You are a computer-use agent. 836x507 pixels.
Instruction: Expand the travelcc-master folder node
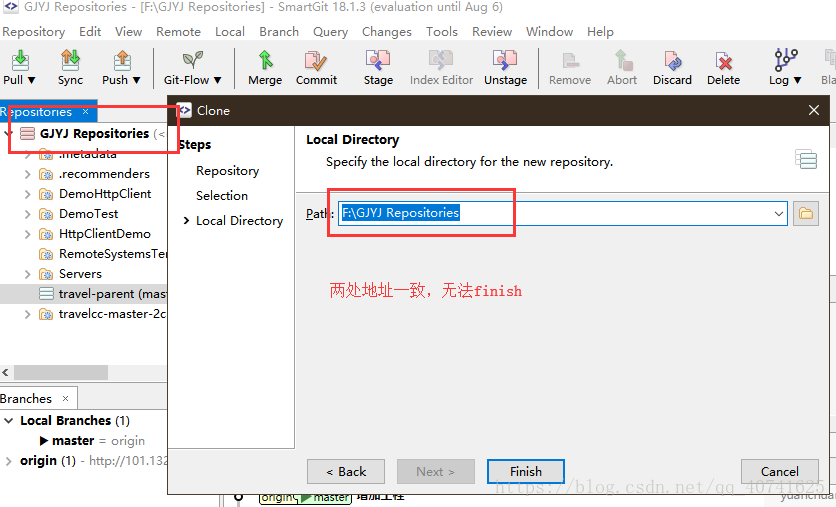(28, 314)
